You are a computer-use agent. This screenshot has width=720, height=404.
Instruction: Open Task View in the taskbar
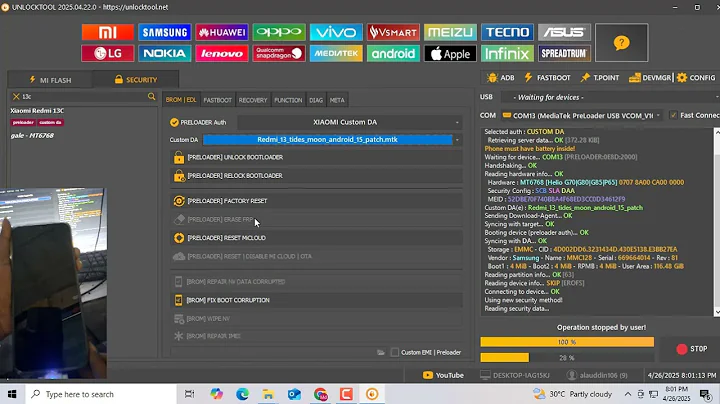(x=189, y=394)
